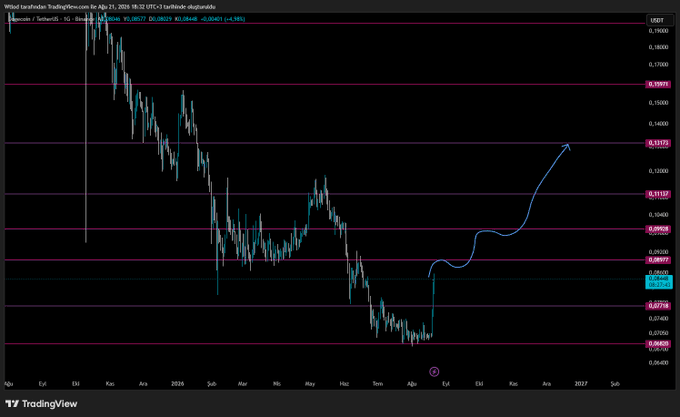Click the Tem label on time axis

pyautogui.click(x=378, y=384)
